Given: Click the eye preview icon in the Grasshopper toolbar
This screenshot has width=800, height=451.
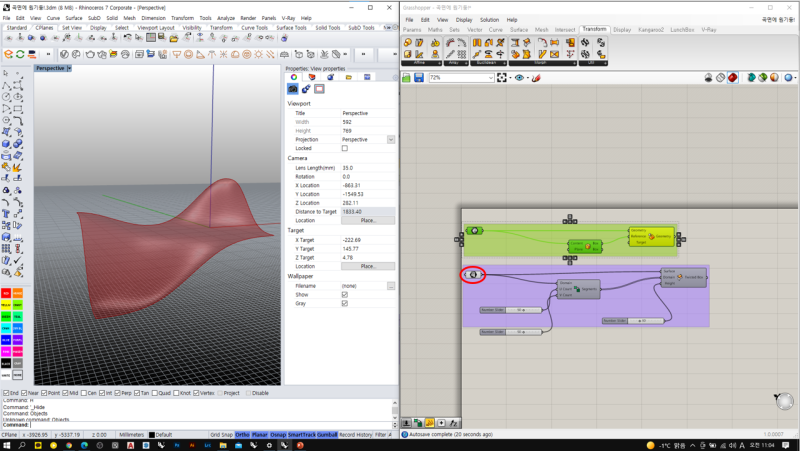Looking at the screenshot, I should tap(521, 77).
